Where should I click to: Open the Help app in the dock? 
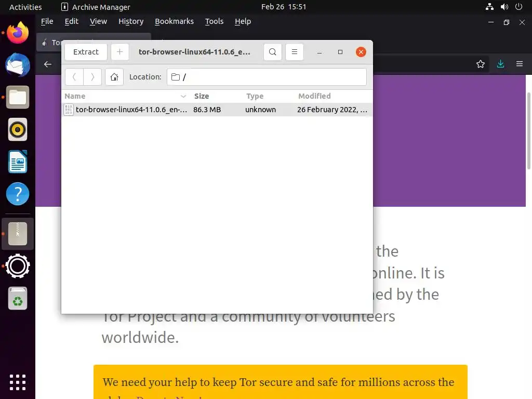[x=18, y=194]
